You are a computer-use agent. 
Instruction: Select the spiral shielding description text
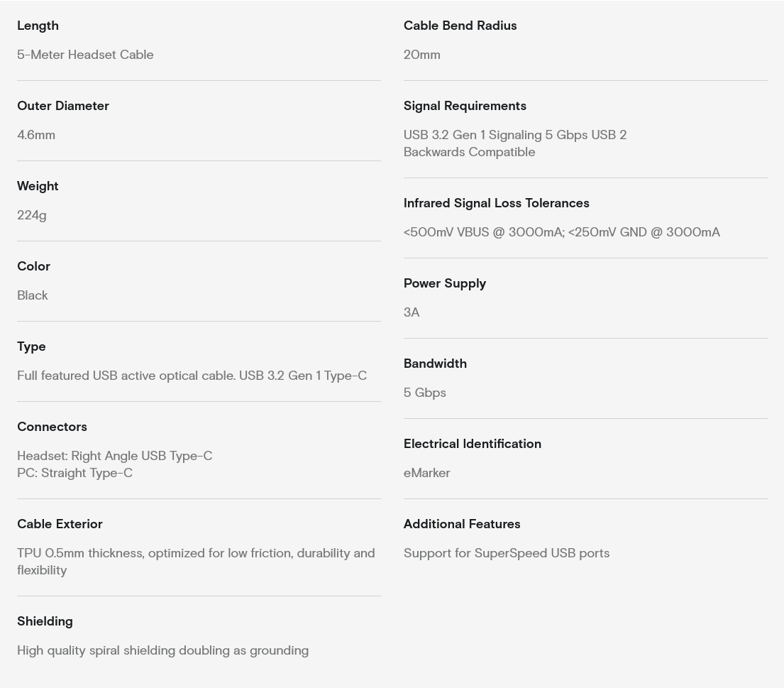[x=162, y=650]
